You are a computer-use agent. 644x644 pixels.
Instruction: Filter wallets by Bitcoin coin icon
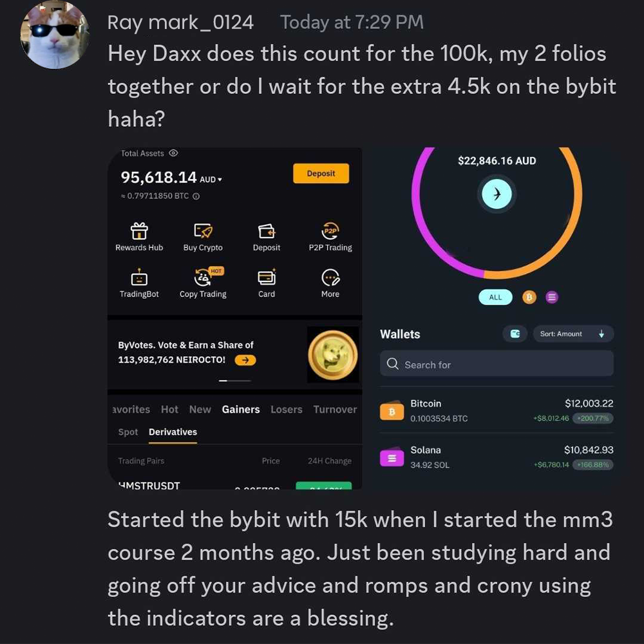[x=529, y=297]
